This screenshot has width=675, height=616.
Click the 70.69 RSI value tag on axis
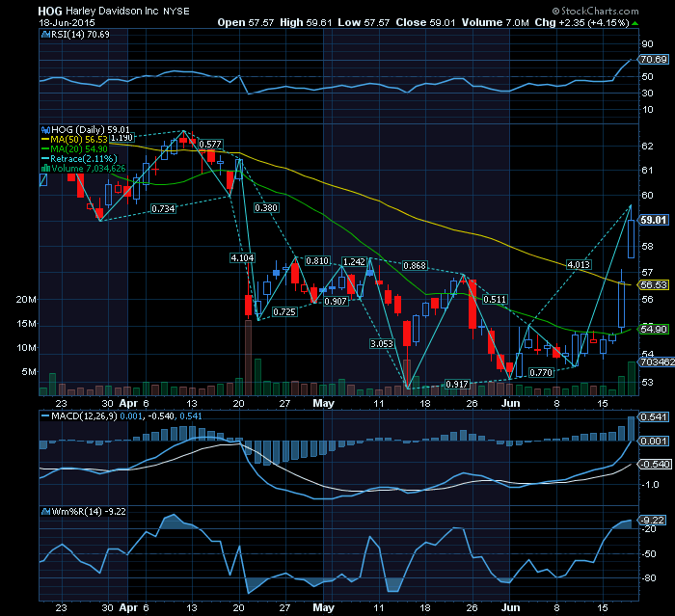pyautogui.click(x=654, y=60)
